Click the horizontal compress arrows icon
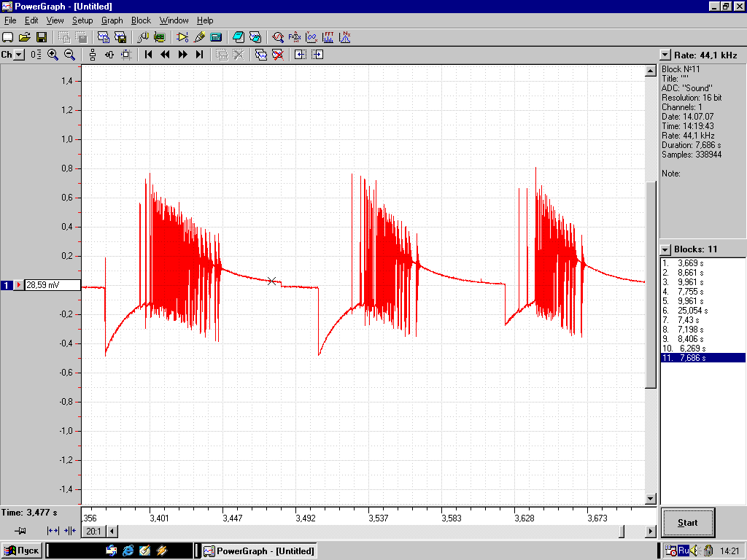 (69, 531)
